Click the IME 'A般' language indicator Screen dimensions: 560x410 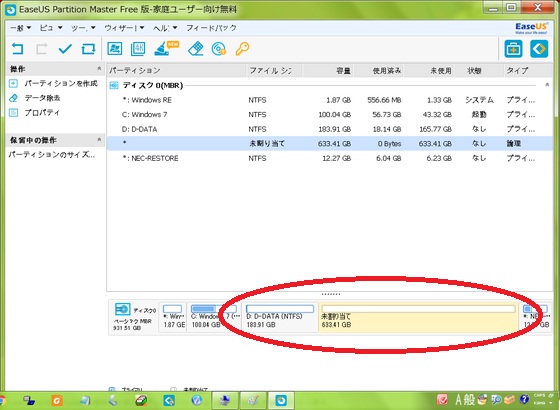tap(465, 399)
